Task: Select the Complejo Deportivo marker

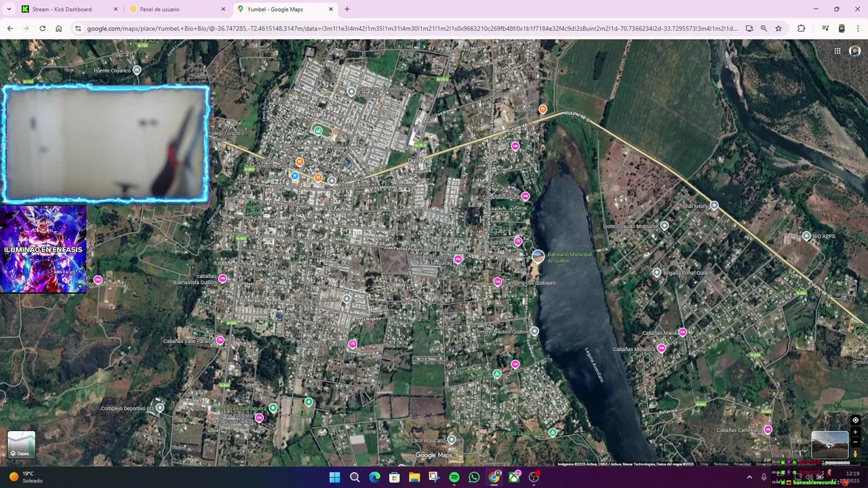Action: pos(160,407)
